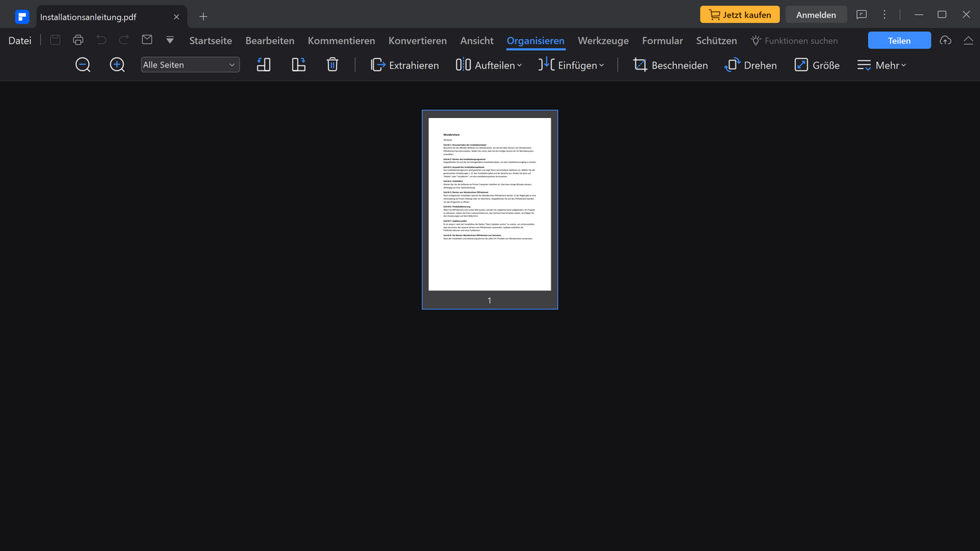Screen dimensions: 980x551
Task: Rotate page left using toolbar icon
Action: (264, 65)
